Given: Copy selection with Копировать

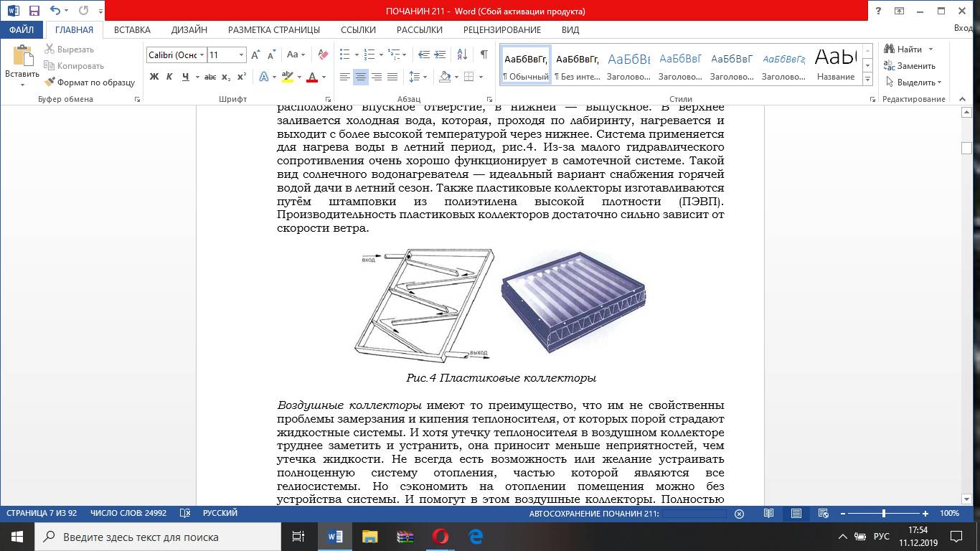Looking at the screenshot, I should (74, 66).
